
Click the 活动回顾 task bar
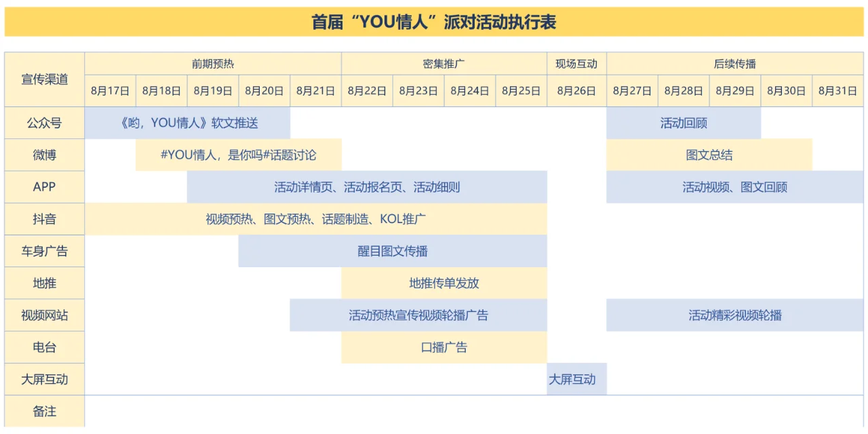[684, 123]
